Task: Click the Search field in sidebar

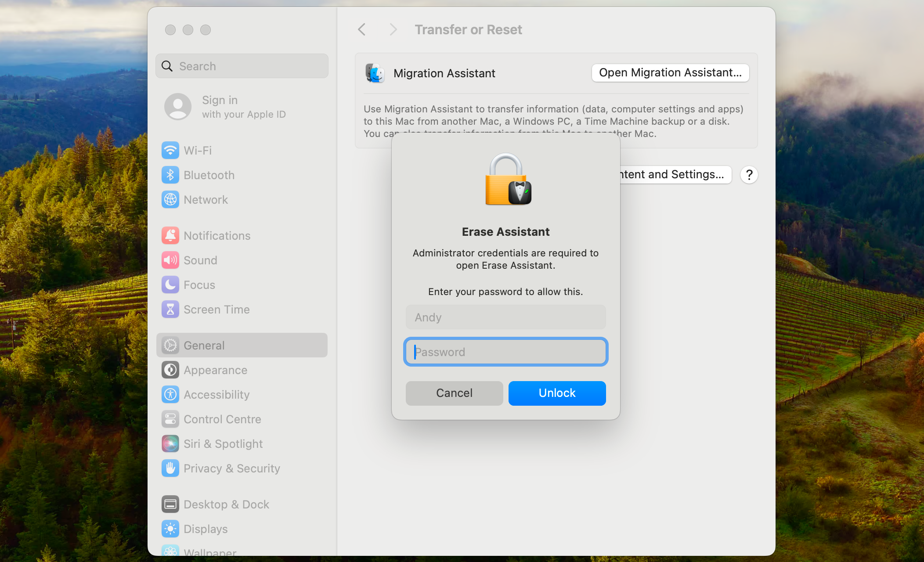Action: [x=242, y=66]
